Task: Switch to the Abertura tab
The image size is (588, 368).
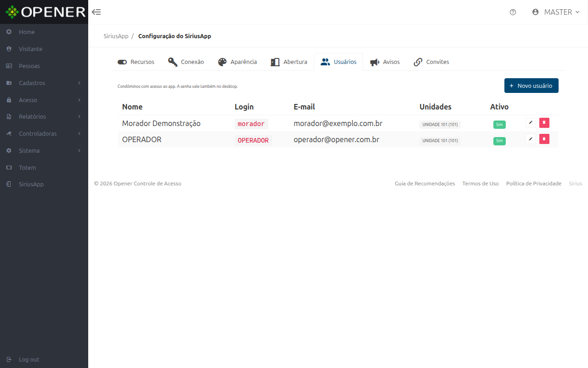Action: point(289,62)
